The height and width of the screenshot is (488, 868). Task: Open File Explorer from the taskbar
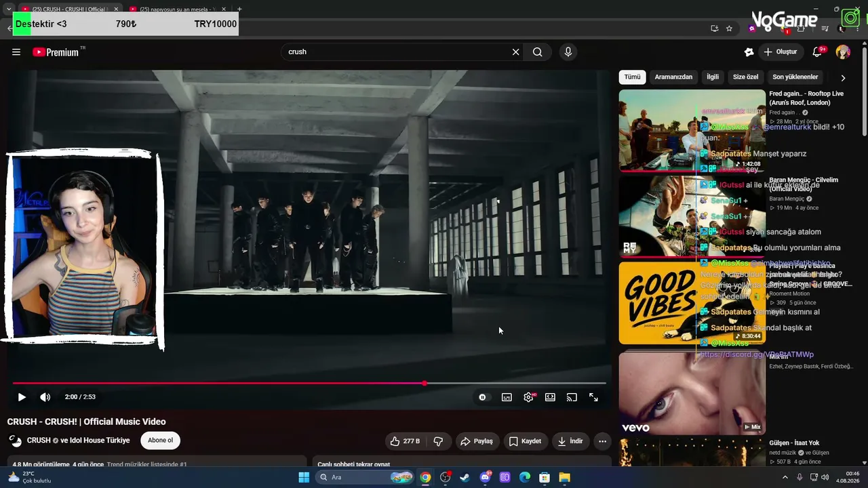pyautogui.click(x=564, y=478)
